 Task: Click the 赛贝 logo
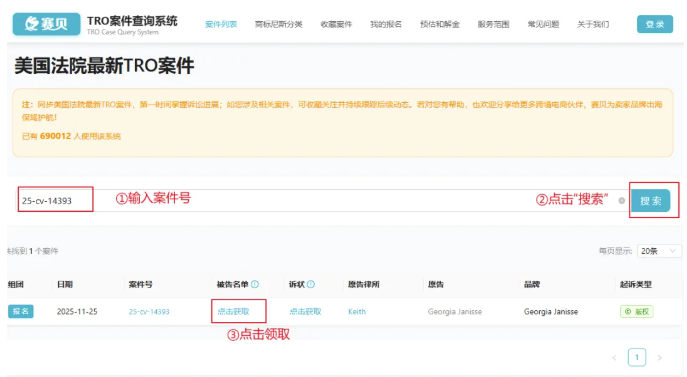pyautogui.click(x=46, y=24)
